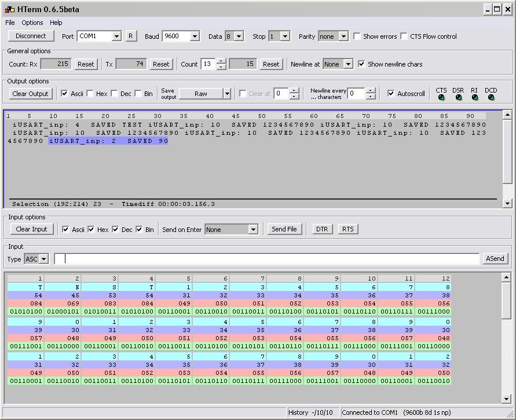Open the Parity dropdown

tap(343, 36)
